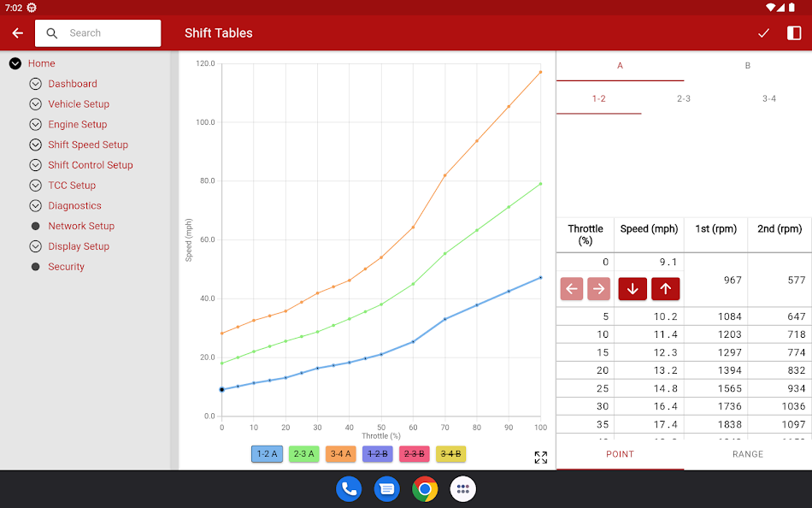Expand the Vehicle Setup section

tap(35, 104)
